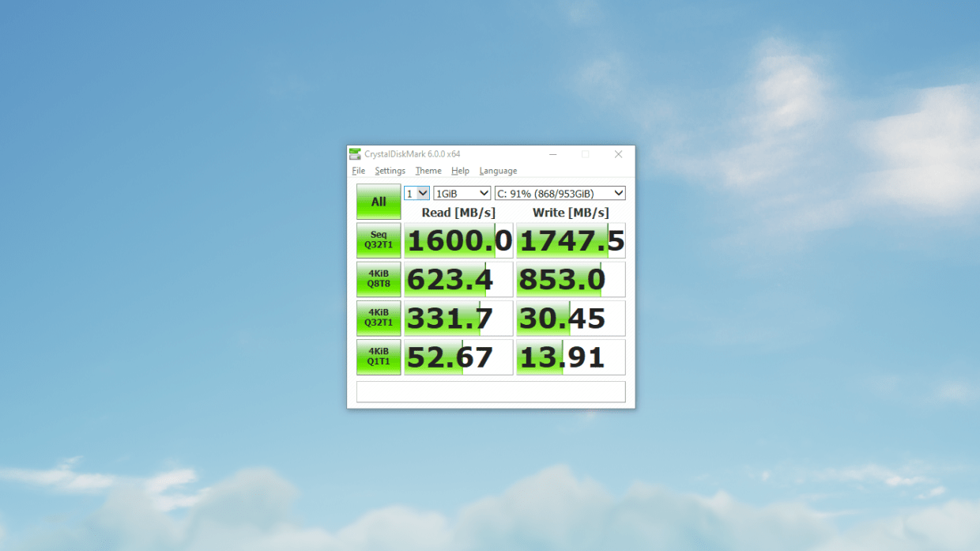Run the Seq Q32T1 benchmark

378,240
